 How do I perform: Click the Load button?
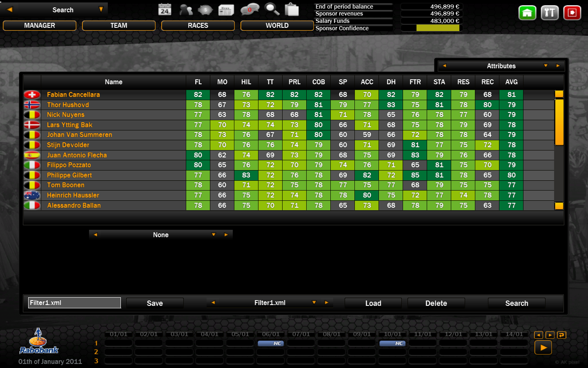coord(373,303)
